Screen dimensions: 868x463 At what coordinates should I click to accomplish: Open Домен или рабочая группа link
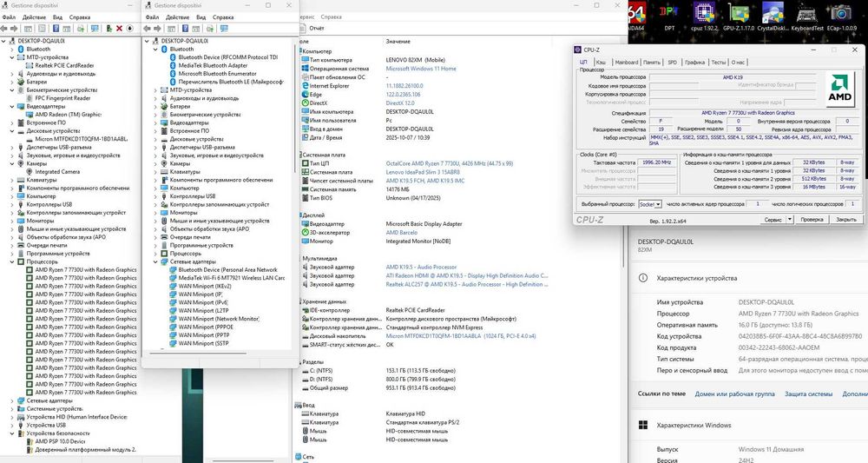734,394
